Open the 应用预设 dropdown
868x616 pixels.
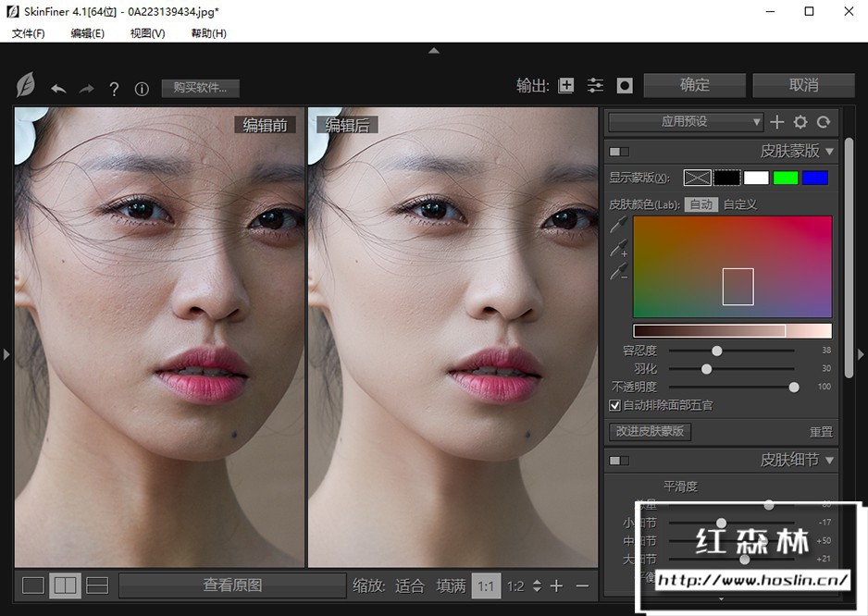pos(685,122)
